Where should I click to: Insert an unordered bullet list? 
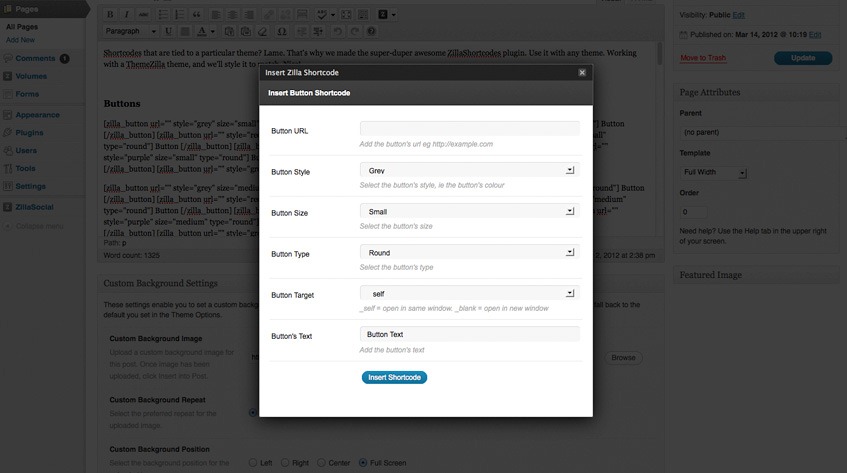163,15
